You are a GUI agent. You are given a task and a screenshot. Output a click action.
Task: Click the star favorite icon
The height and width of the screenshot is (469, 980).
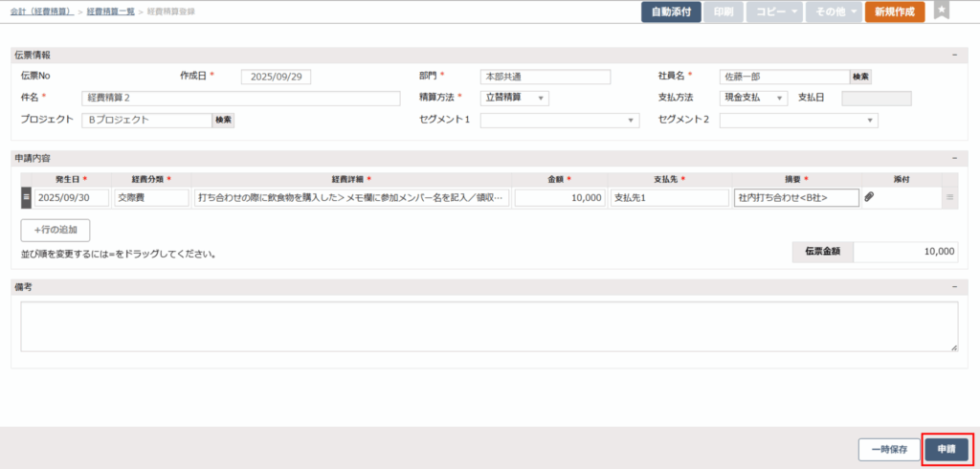pos(942,11)
